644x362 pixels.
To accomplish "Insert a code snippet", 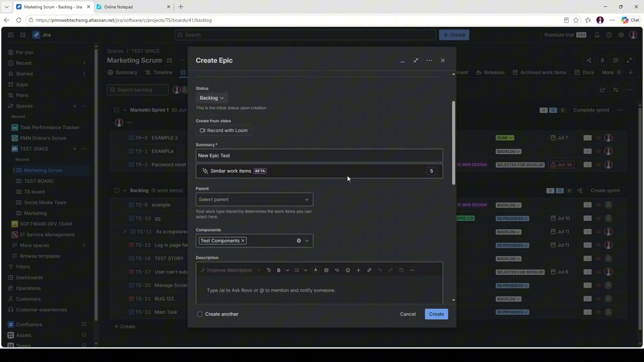I will click(x=337, y=270).
